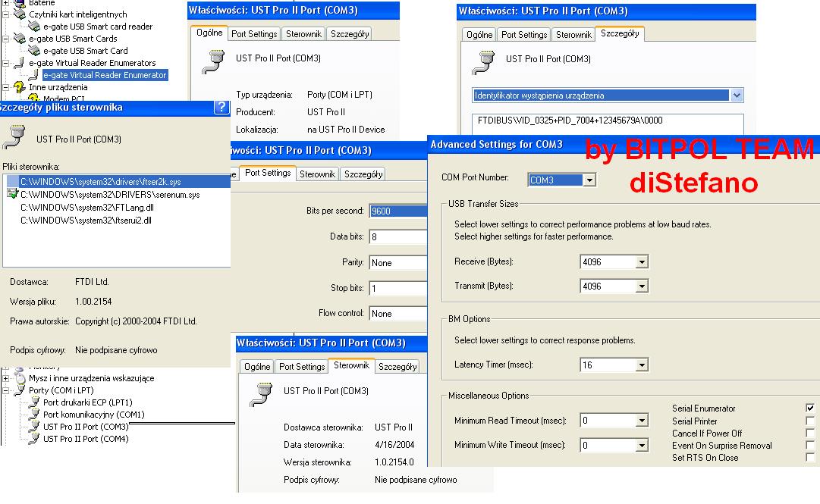
Task: Click the serial port icon in driver file details
Action: click(14, 137)
